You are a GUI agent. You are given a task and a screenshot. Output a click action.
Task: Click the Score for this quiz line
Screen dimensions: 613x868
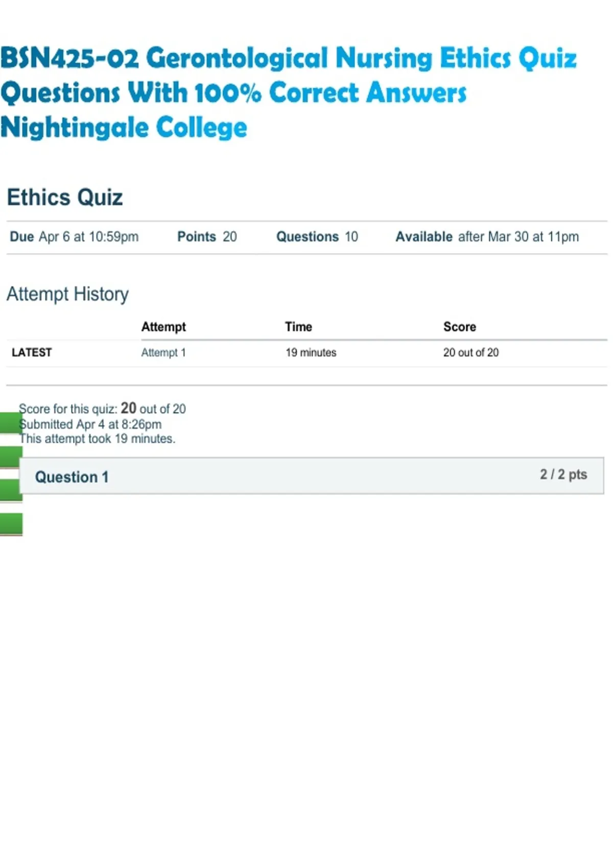102,408
